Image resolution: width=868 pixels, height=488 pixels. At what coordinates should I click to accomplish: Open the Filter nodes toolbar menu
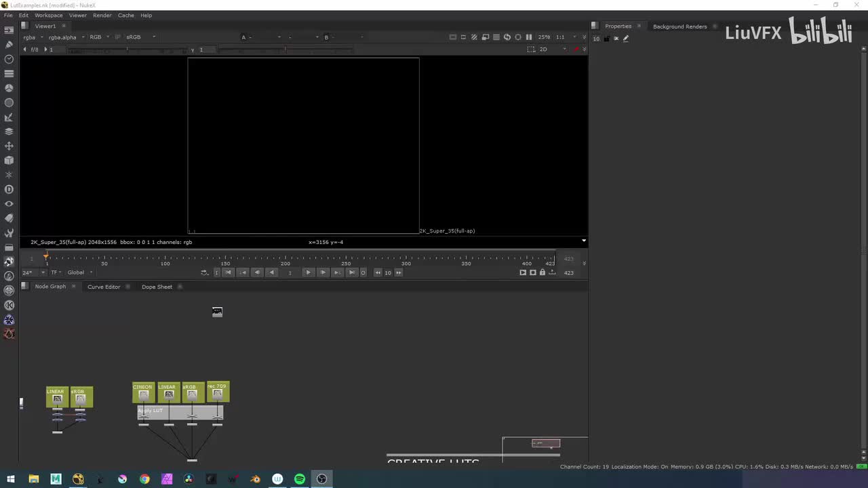[9, 102]
